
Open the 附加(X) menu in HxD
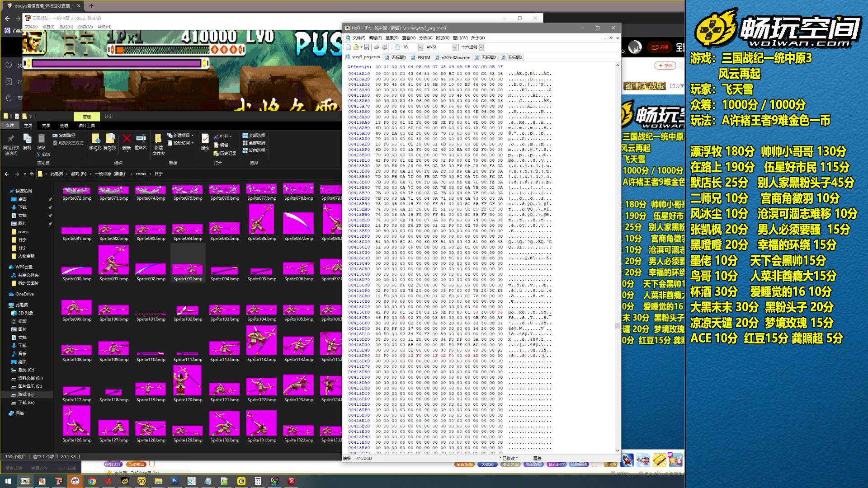coord(443,38)
